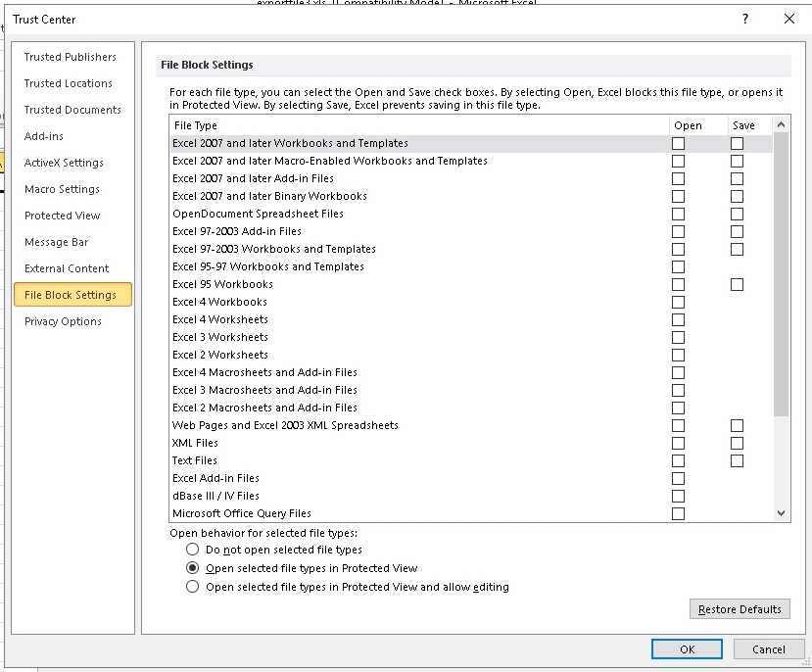The image size is (812, 672).
Task: Check Open for Excel 2007 Add-in Files
Action: click(x=678, y=178)
